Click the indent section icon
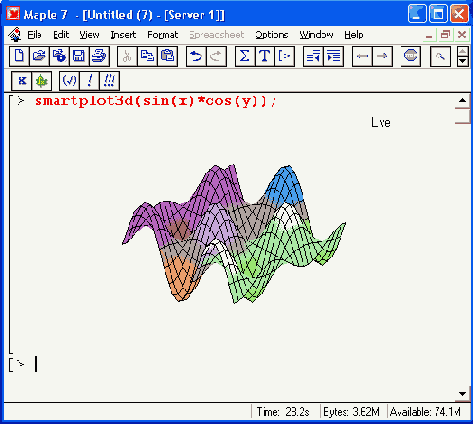Image resolution: width=473 pixels, height=424 pixels. (334, 56)
